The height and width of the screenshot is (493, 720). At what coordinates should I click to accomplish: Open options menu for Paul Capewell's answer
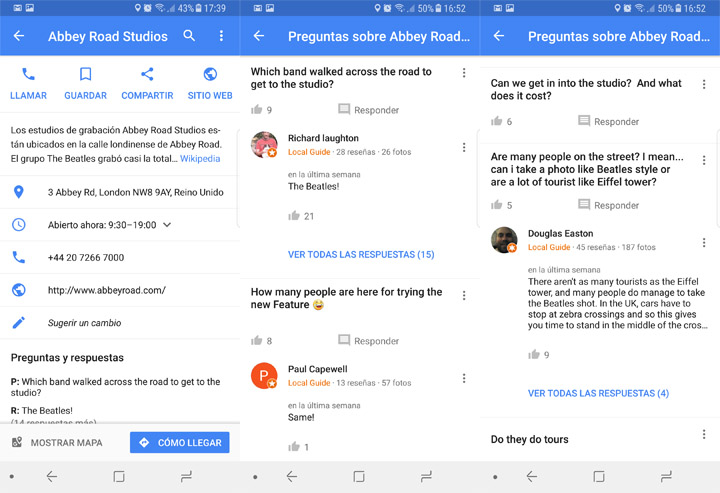tap(464, 378)
